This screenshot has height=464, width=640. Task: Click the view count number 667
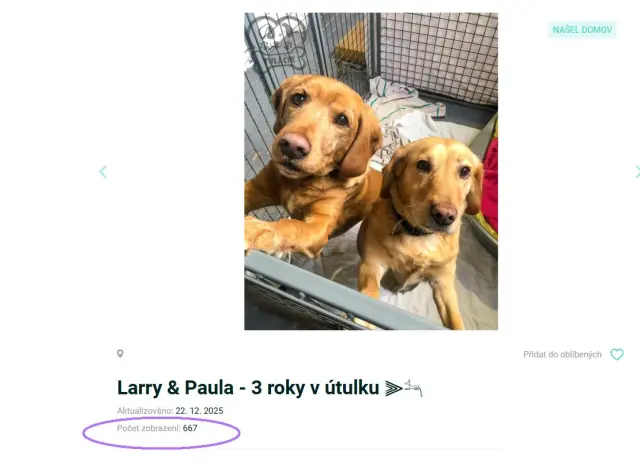pos(190,428)
